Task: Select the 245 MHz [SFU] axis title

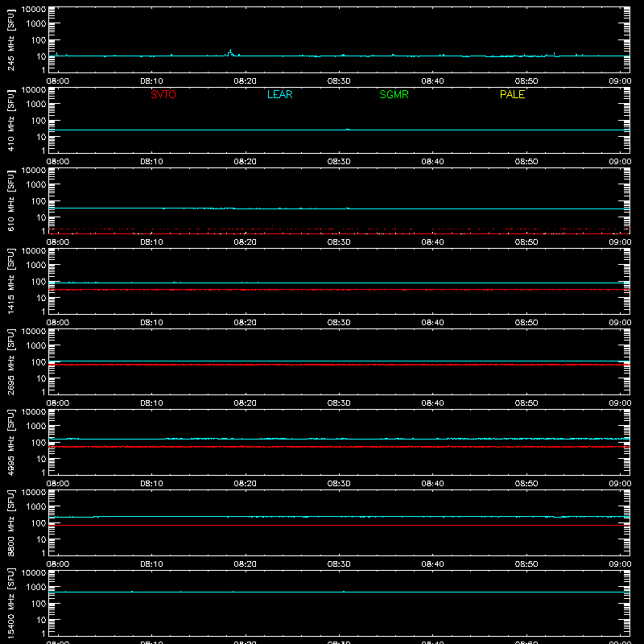Action: 10,40
